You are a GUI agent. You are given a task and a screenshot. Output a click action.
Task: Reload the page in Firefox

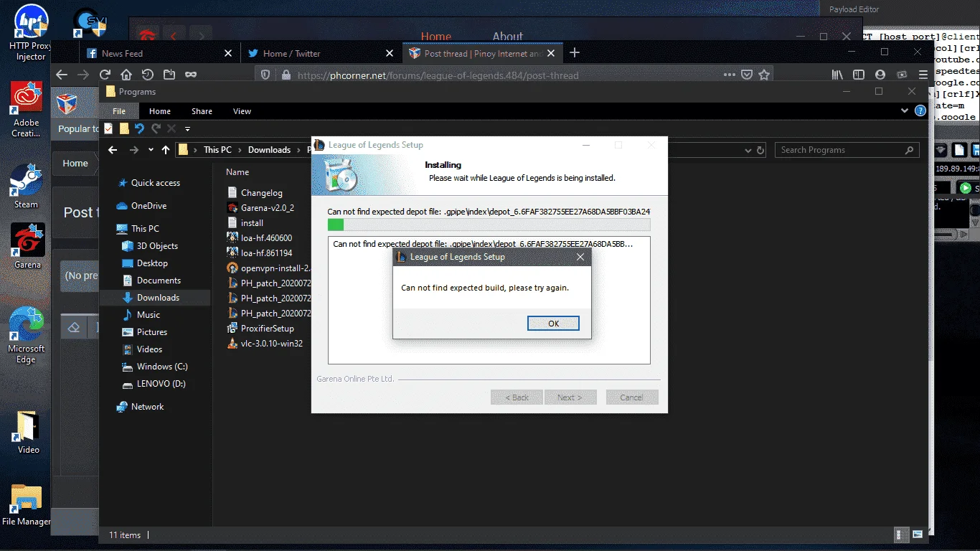(105, 75)
